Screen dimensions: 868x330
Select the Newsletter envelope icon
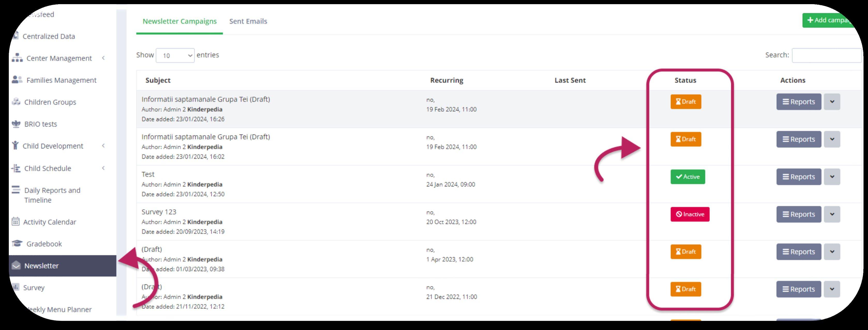[x=16, y=266]
